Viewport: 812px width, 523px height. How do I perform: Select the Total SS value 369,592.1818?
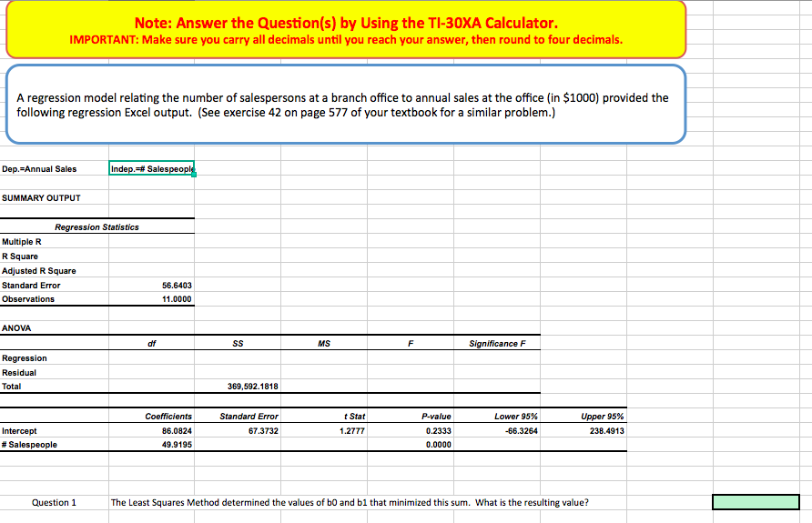pyautogui.click(x=253, y=386)
